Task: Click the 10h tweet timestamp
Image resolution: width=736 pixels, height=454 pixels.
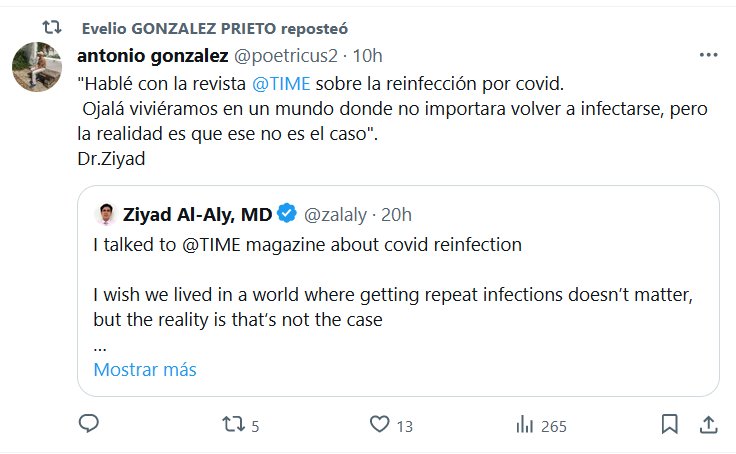Action: click(x=369, y=54)
